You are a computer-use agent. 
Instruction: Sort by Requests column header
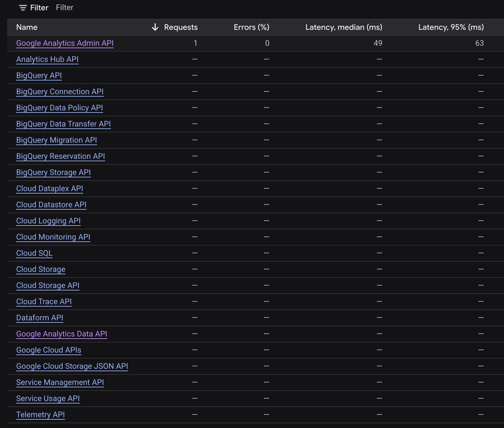[181, 27]
